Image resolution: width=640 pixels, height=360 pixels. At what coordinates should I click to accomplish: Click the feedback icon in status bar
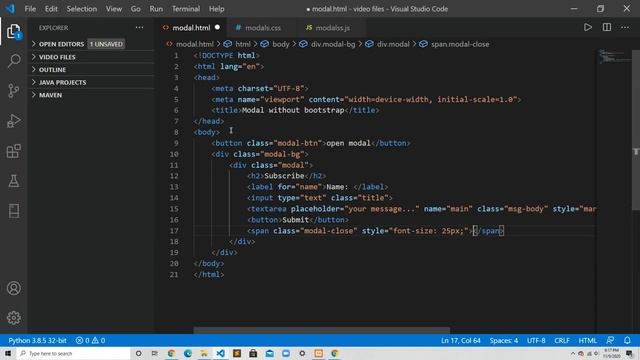[610, 340]
